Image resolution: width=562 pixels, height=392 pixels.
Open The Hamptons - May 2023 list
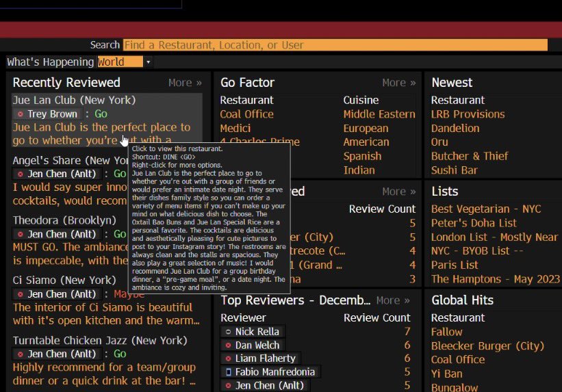(496, 279)
